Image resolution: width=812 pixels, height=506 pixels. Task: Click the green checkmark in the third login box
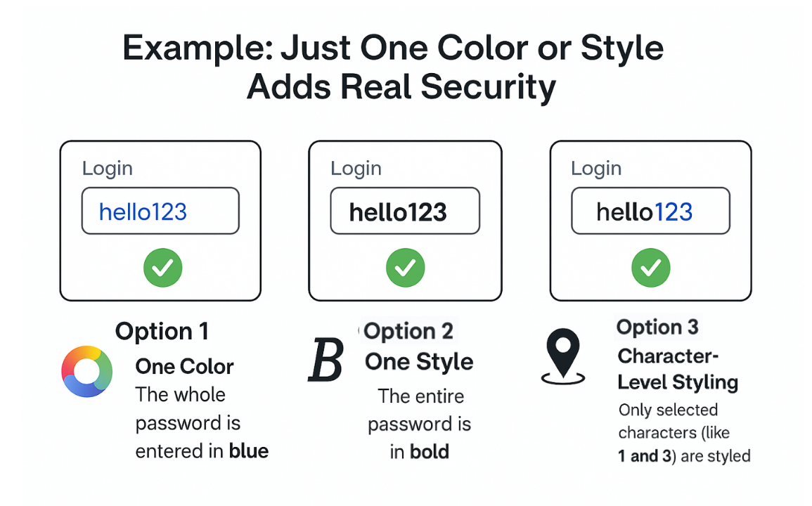point(651,268)
